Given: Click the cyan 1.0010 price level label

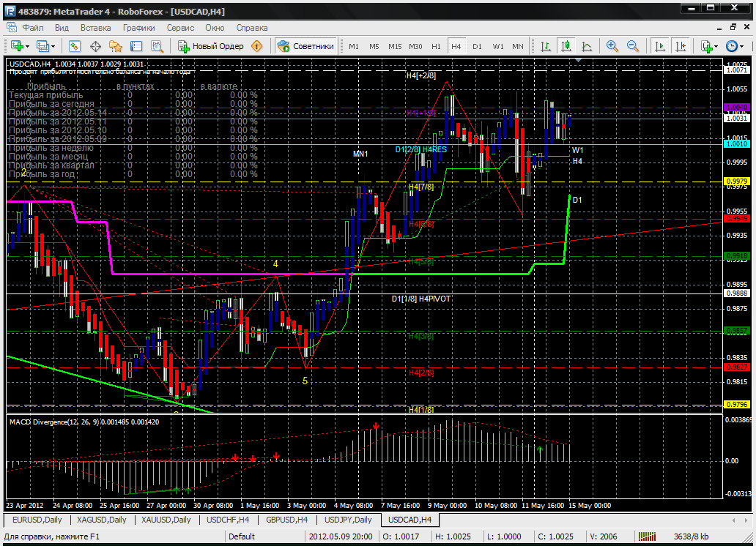Looking at the screenshot, I should click(736, 144).
